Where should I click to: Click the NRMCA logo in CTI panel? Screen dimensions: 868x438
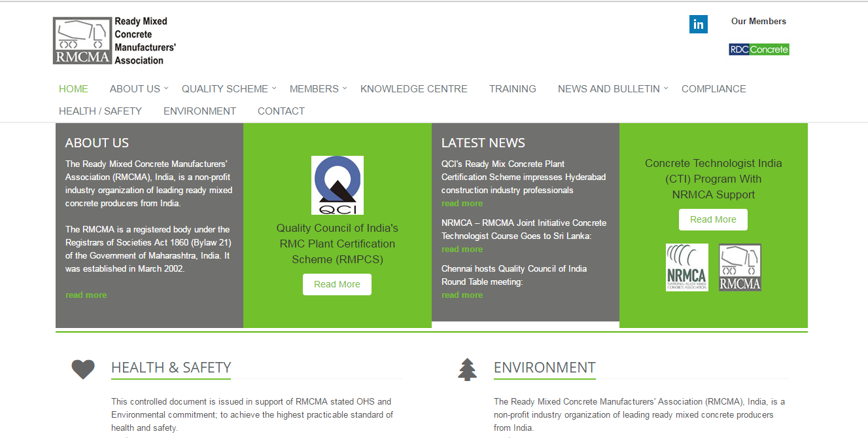pyautogui.click(x=687, y=267)
